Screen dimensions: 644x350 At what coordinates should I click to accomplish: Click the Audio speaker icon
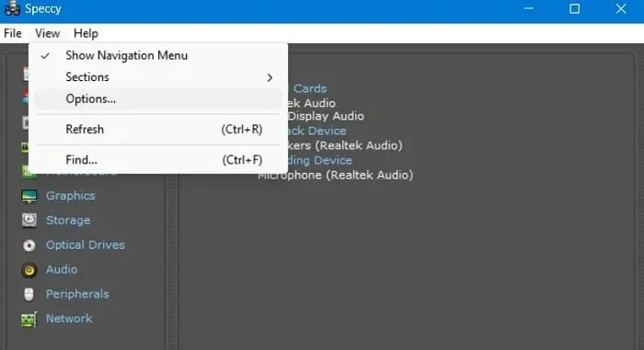[x=29, y=270]
